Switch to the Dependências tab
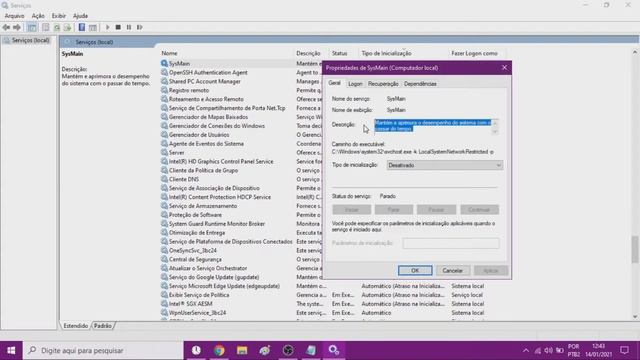The height and width of the screenshot is (360, 640). [x=420, y=84]
